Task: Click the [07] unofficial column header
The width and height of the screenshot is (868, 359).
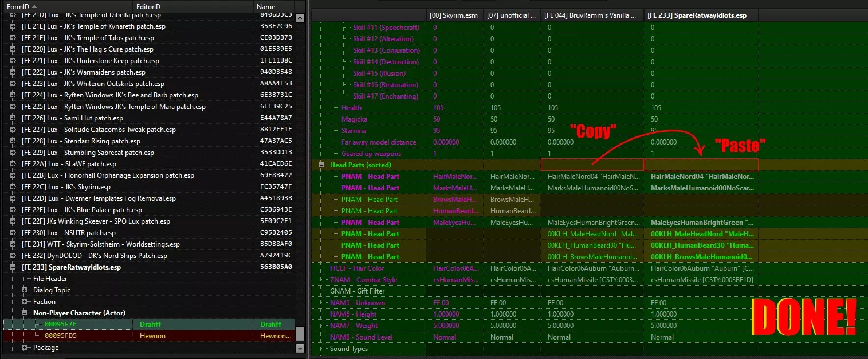Action: (512, 15)
